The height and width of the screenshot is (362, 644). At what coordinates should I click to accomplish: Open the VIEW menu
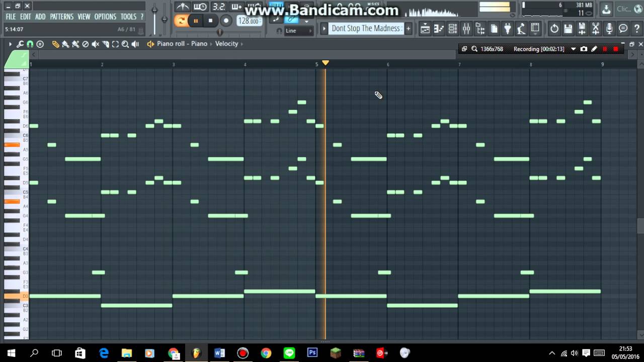84,17
